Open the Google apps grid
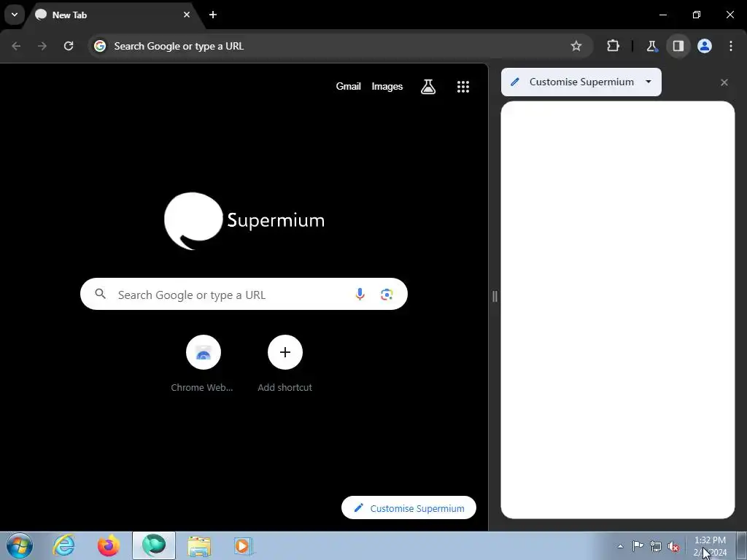Image resolution: width=747 pixels, height=560 pixels. click(x=463, y=87)
